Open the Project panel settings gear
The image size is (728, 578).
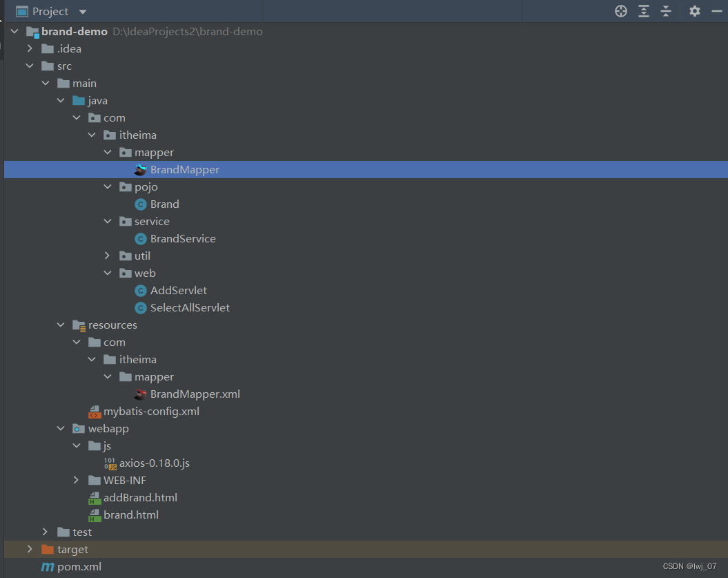pyautogui.click(x=695, y=11)
